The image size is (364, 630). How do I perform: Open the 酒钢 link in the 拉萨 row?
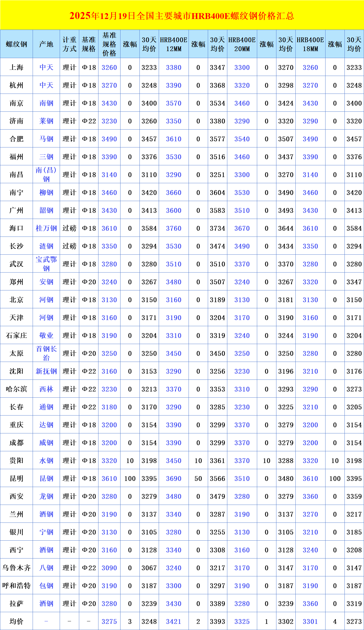click(x=46, y=604)
